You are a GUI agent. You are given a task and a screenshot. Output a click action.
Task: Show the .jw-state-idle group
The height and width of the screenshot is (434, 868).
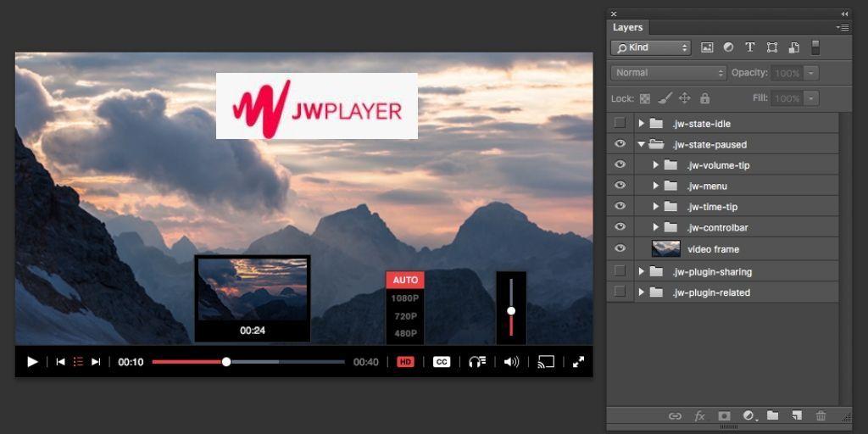620,123
